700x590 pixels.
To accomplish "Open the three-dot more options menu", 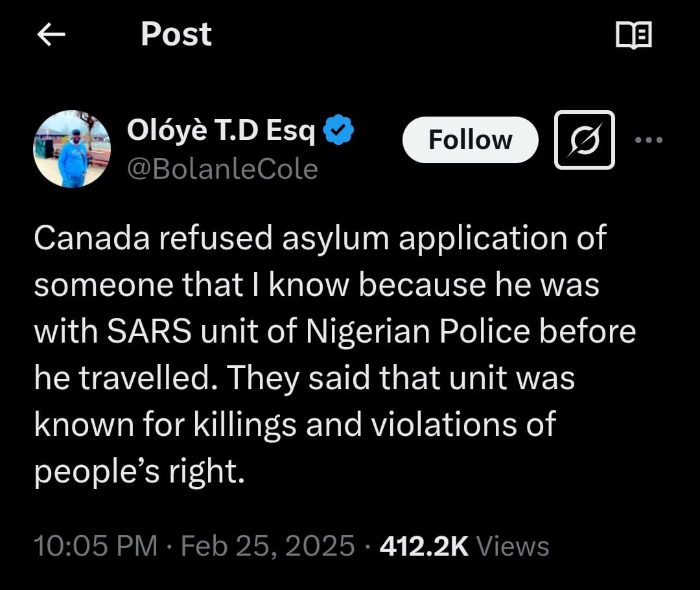I will 649,140.
